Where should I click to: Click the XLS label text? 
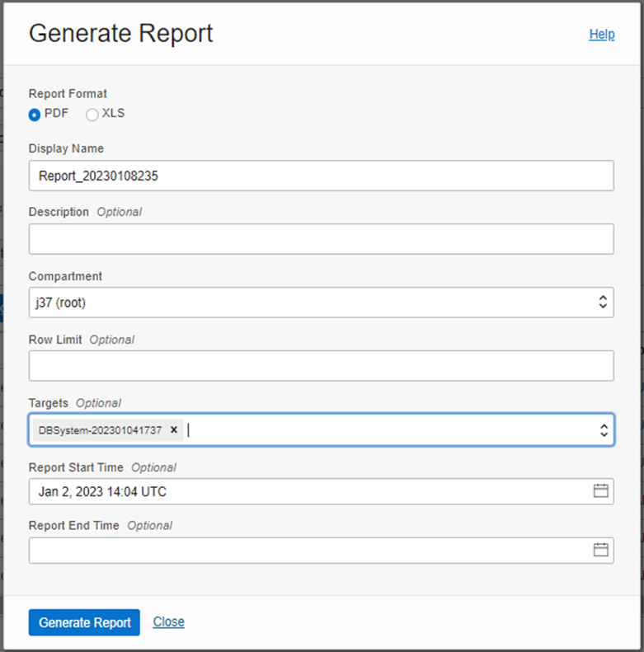coord(113,113)
